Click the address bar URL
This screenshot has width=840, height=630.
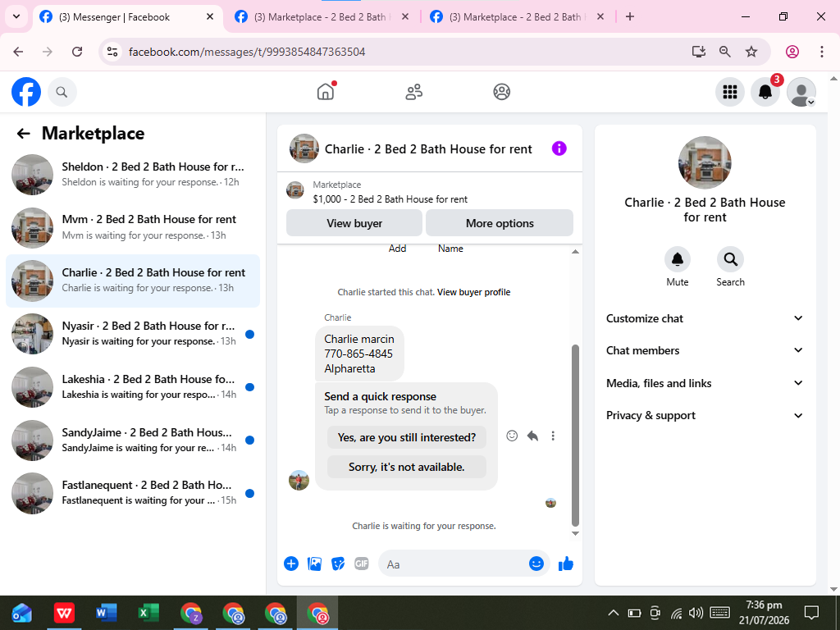click(x=246, y=52)
